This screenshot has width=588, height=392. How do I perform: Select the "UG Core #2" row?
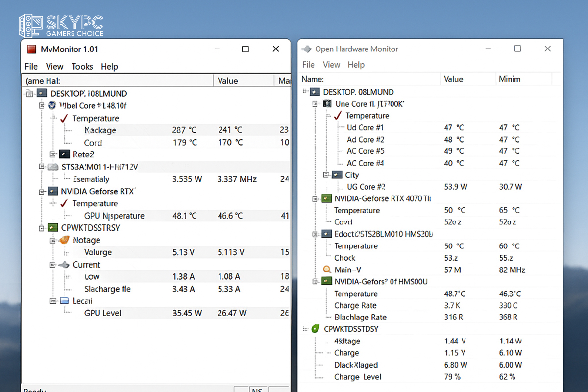click(x=431, y=187)
